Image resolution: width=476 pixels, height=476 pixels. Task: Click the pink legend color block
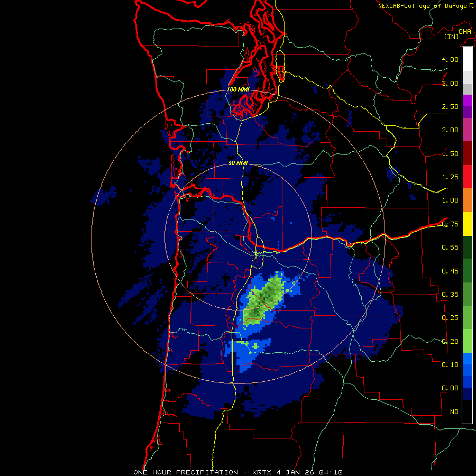point(467,130)
